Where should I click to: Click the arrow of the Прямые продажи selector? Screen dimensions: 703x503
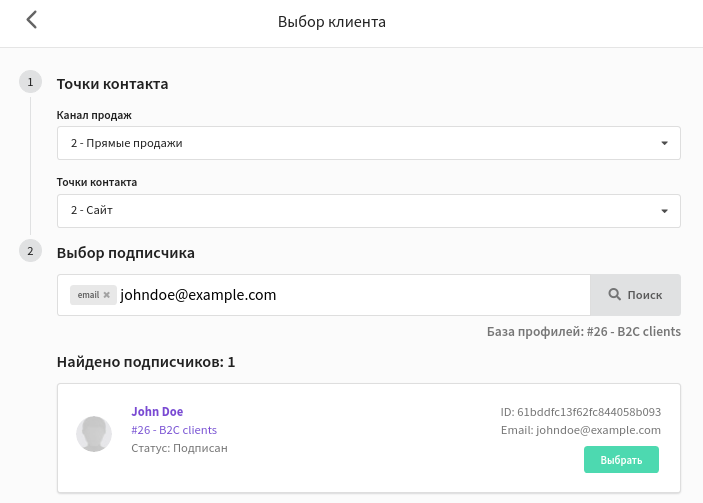[664, 143]
